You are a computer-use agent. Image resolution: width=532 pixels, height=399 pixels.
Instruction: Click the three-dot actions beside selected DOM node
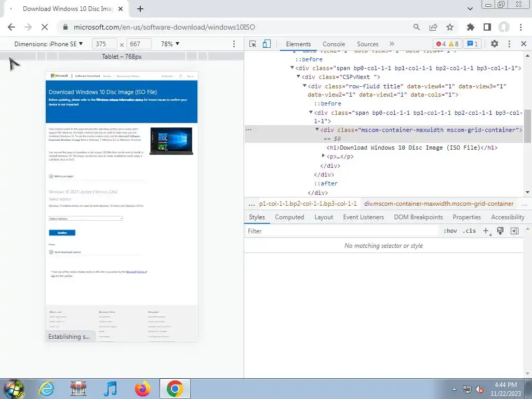[249, 129]
